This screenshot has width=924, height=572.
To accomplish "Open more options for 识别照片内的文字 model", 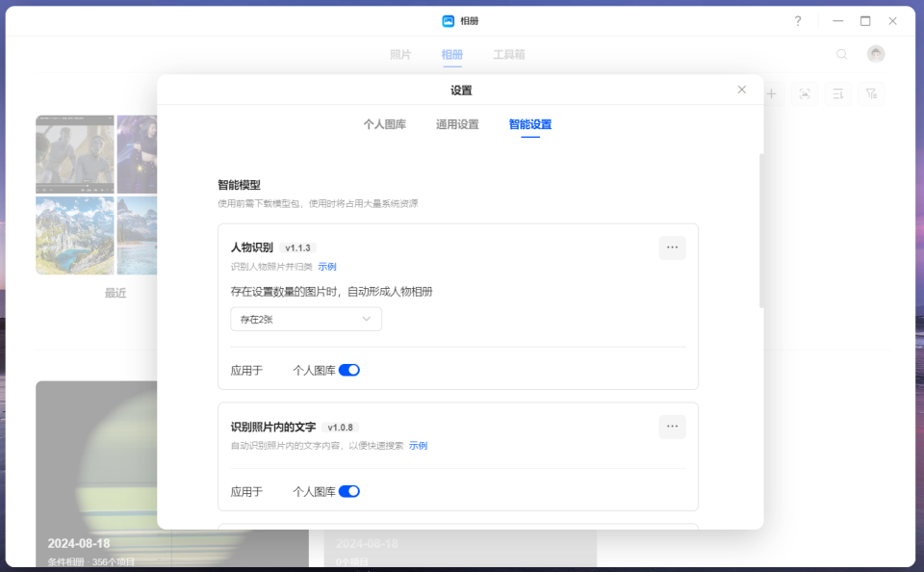I will coord(672,427).
